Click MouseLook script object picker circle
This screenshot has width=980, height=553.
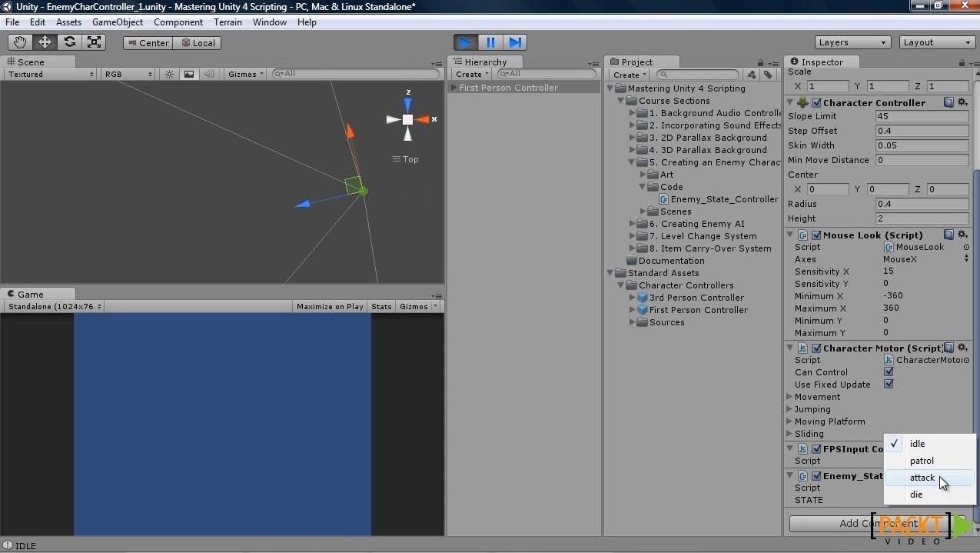click(x=966, y=247)
